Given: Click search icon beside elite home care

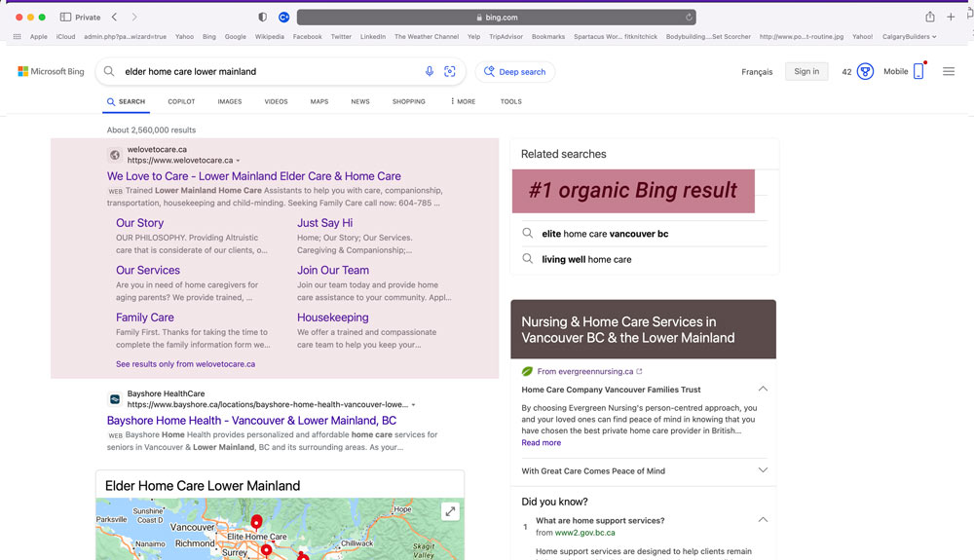Looking at the screenshot, I should click(527, 234).
